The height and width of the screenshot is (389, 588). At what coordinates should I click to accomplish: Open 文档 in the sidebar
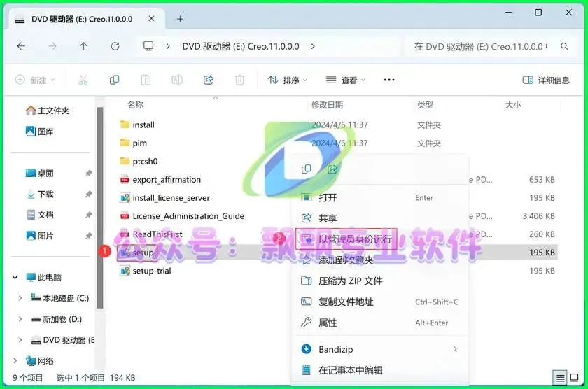(40, 215)
